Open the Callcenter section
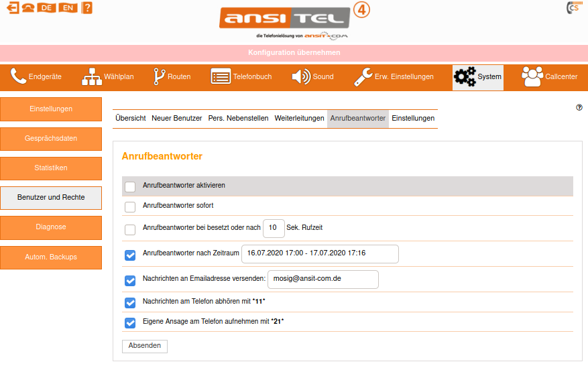The image size is (588, 370). [550, 77]
